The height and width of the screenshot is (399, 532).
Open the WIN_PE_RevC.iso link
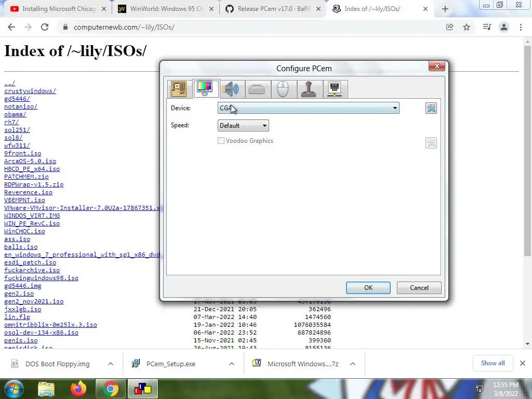32,223
